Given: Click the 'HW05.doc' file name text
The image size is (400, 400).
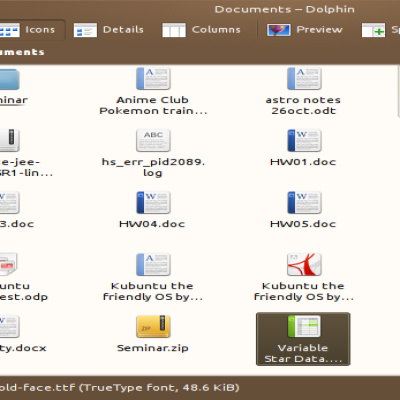Looking at the screenshot, I should pos(303,224).
